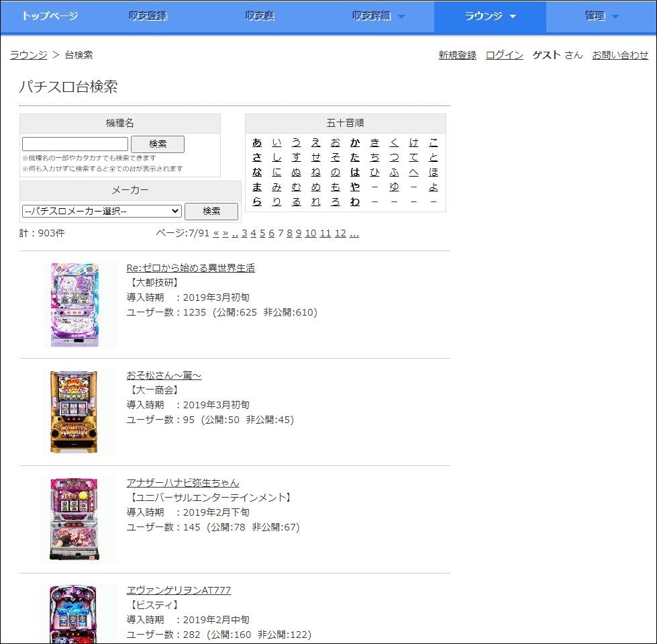657x644 pixels.
Task: Filter by kana い
Action: click(x=276, y=142)
